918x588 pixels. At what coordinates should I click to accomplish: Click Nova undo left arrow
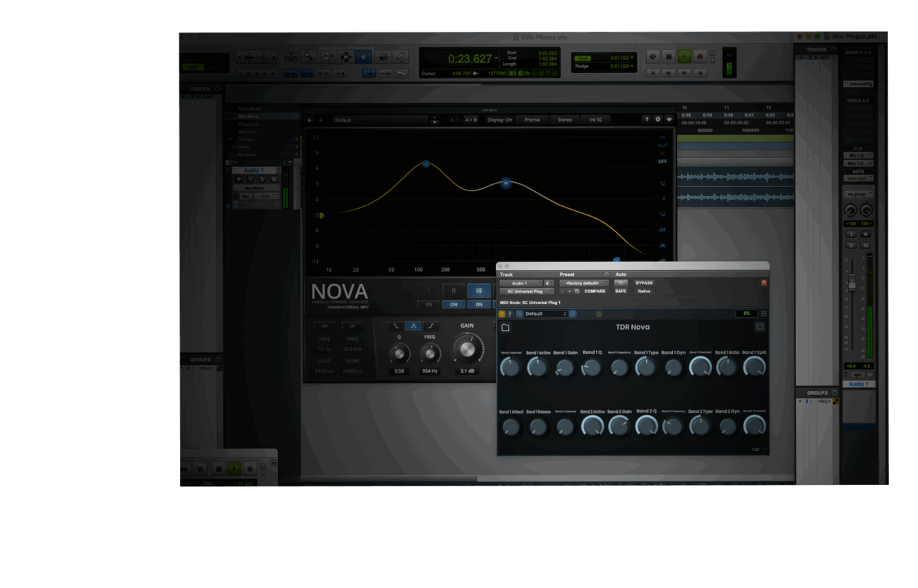coord(309,120)
